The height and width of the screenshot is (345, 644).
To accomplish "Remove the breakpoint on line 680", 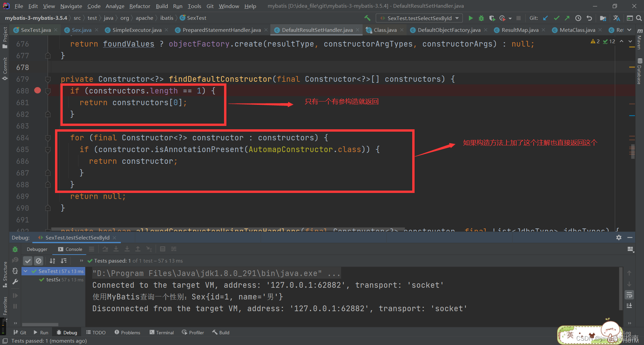I will click(38, 90).
